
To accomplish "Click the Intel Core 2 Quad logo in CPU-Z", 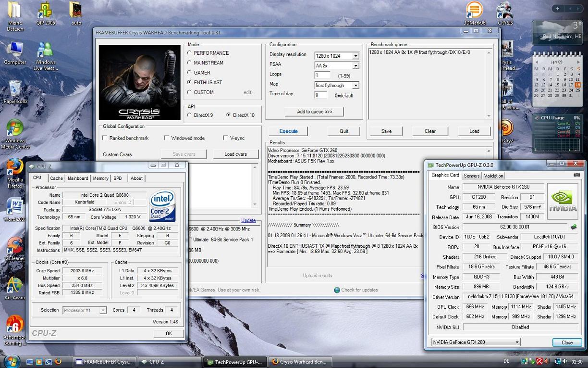I will coord(162,206).
